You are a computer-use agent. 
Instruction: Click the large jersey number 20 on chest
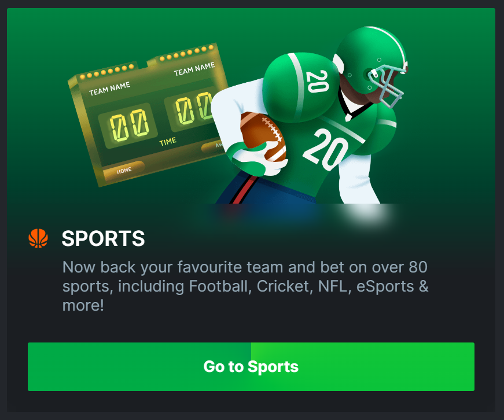(x=326, y=149)
